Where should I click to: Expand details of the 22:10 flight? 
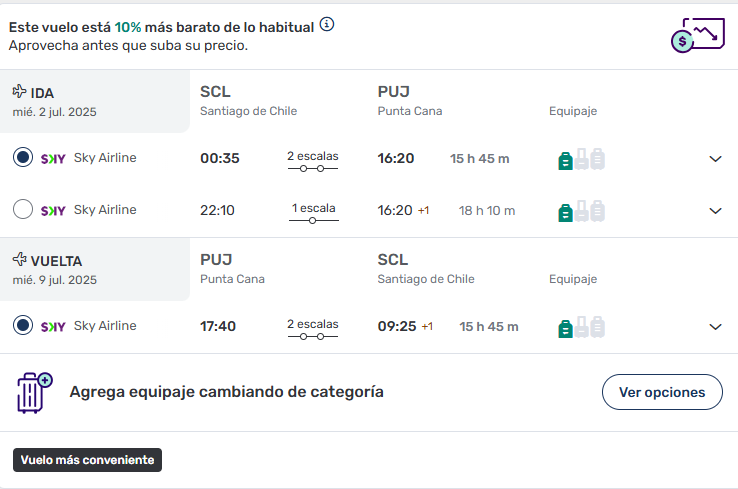tap(715, 211)
